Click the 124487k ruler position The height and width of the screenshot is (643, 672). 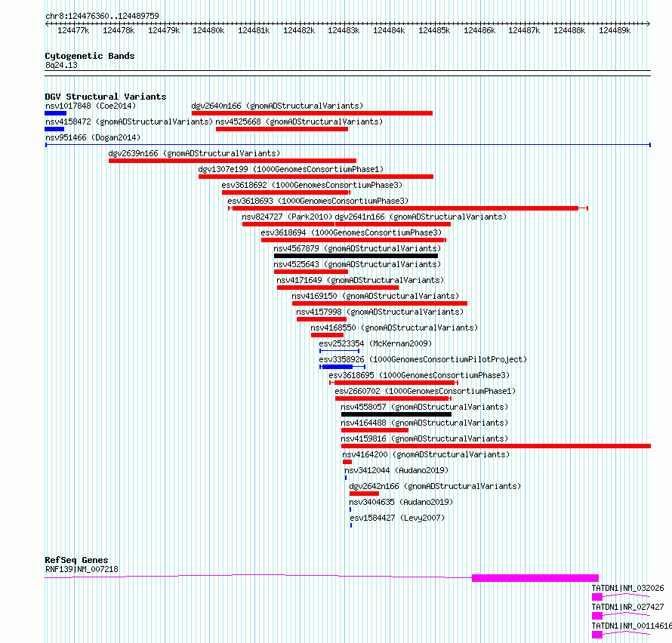pyautogui.click(x=524, y=30)
